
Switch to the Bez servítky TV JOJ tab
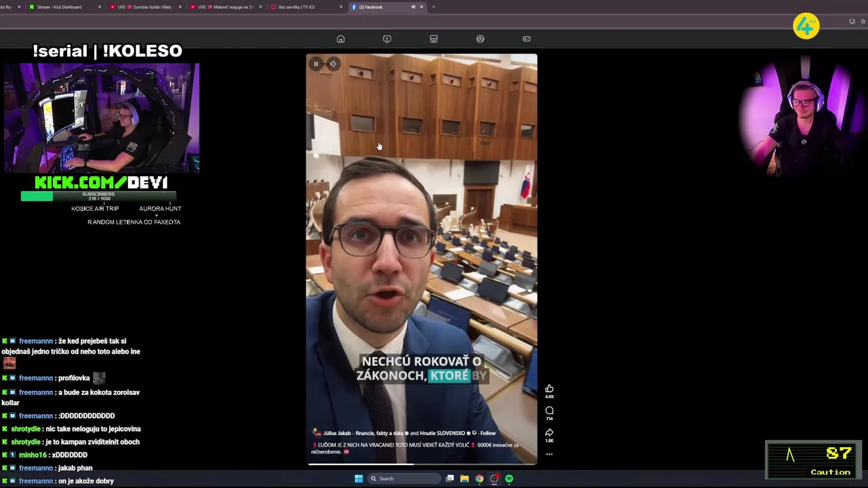coord(307,7)
